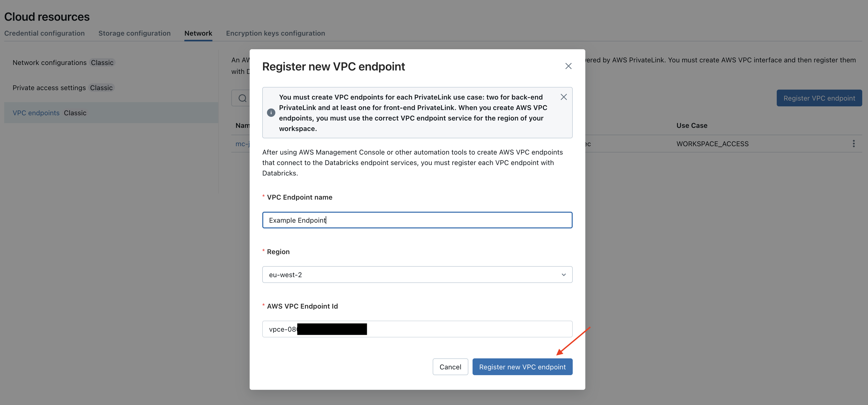Click the background Register VPC endpoint button
Viewport: 868px width, 405px height.
pyautogui.click(x=819, y=98)
